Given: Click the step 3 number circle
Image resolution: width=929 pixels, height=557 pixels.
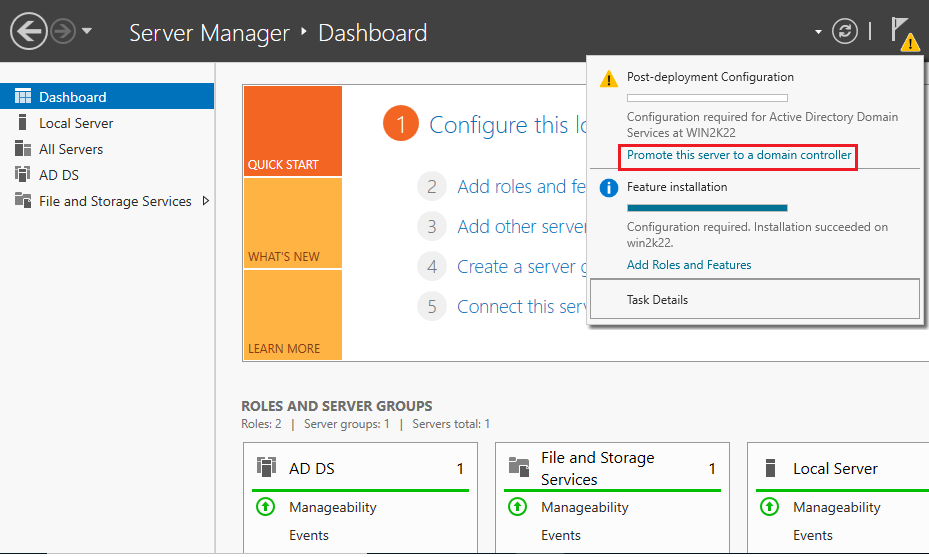Looking at the screenshot, I should (x=432, y=226).
